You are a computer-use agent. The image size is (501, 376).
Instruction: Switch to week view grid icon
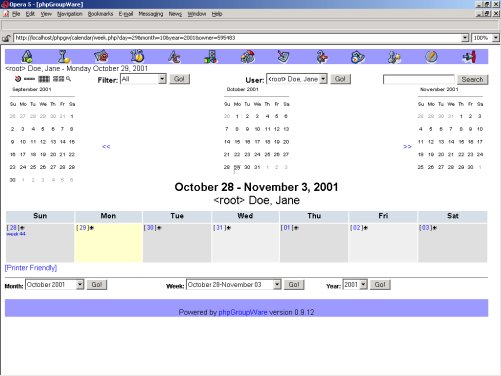click(44, 79)
